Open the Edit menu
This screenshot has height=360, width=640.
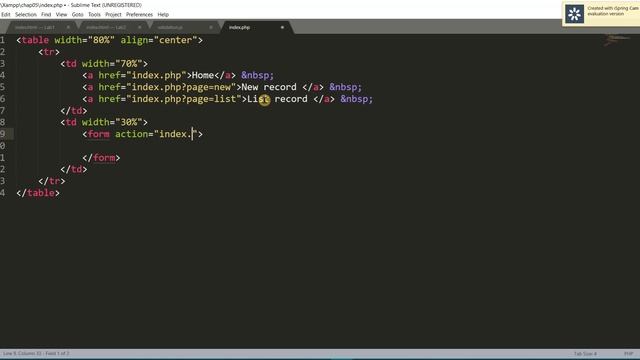(x=5, y=14)
